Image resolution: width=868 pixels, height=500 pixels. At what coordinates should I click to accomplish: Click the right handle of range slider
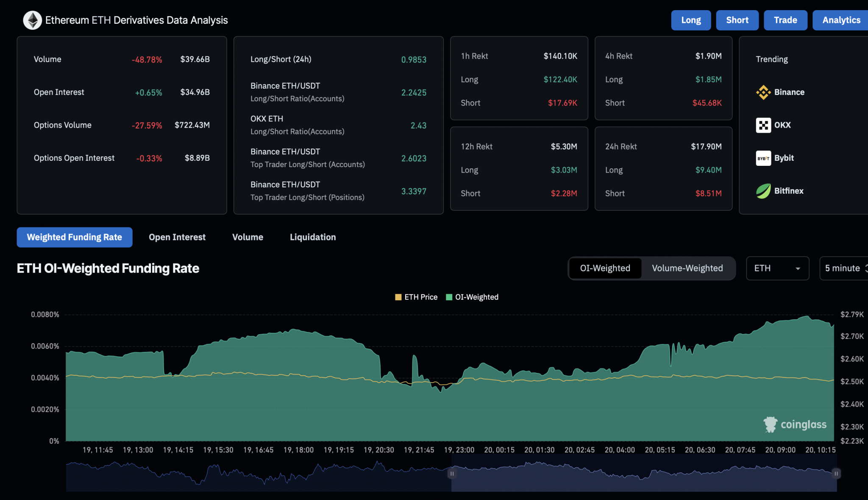pos(836,473)
